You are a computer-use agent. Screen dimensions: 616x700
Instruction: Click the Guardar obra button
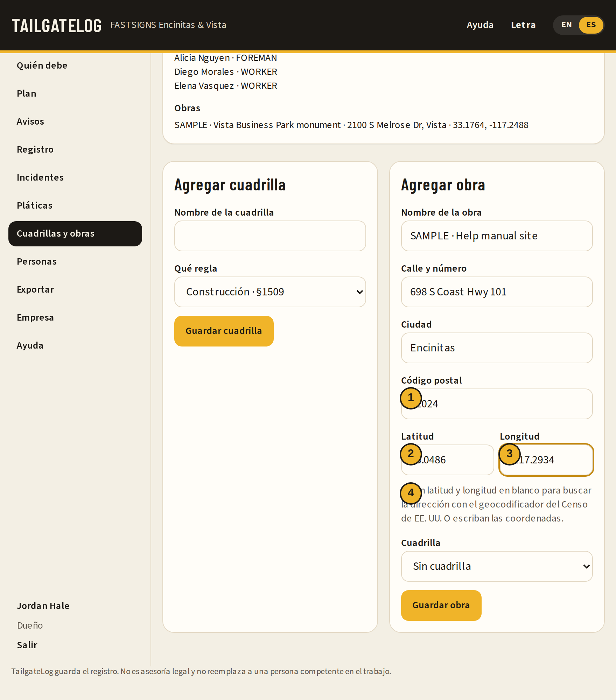pos(441,605)
